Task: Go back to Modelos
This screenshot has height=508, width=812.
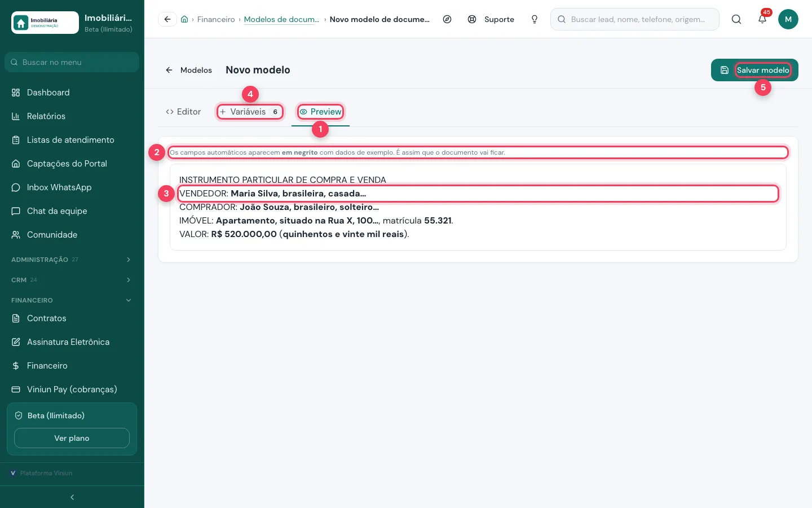Action: pos(188,70)
